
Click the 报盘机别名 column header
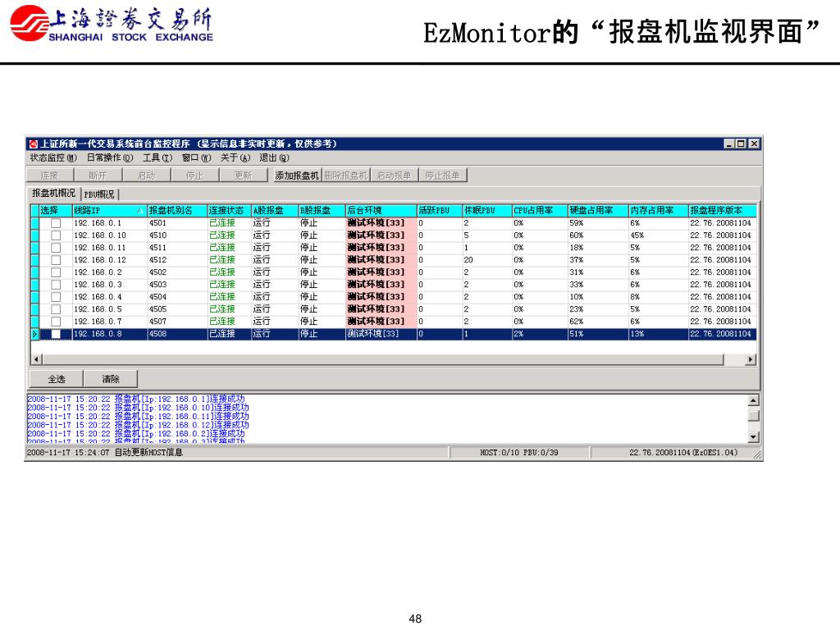[177, 211]
